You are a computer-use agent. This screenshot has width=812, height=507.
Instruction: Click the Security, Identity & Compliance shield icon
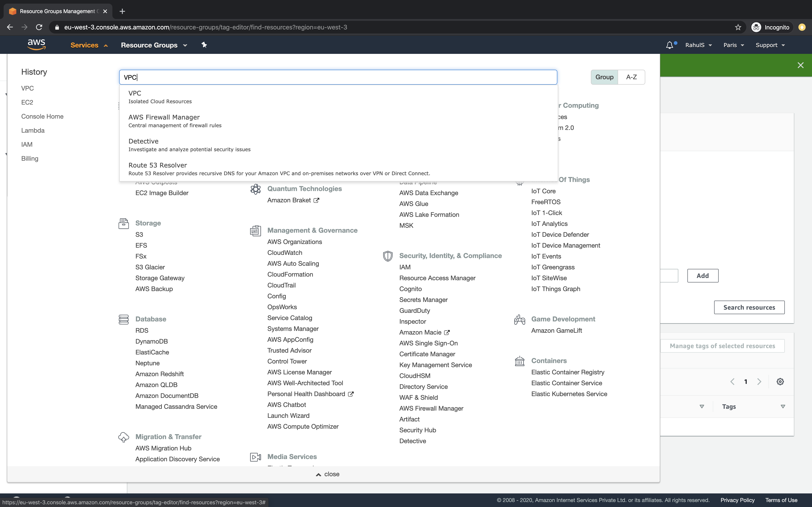388,256
